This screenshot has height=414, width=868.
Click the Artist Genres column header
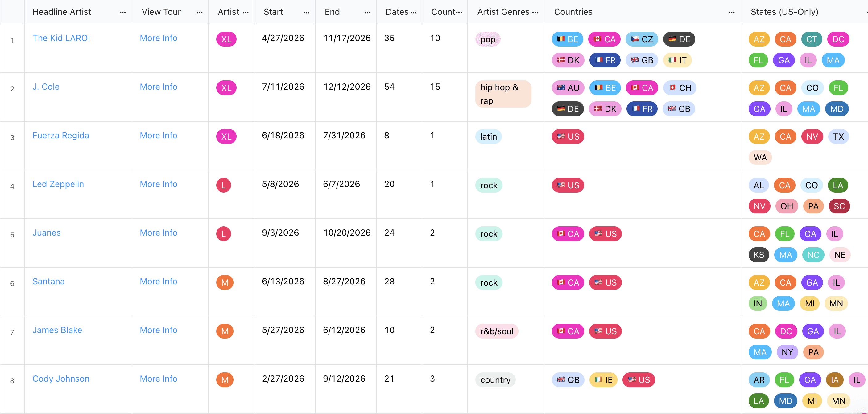click(x=503, y=12)
